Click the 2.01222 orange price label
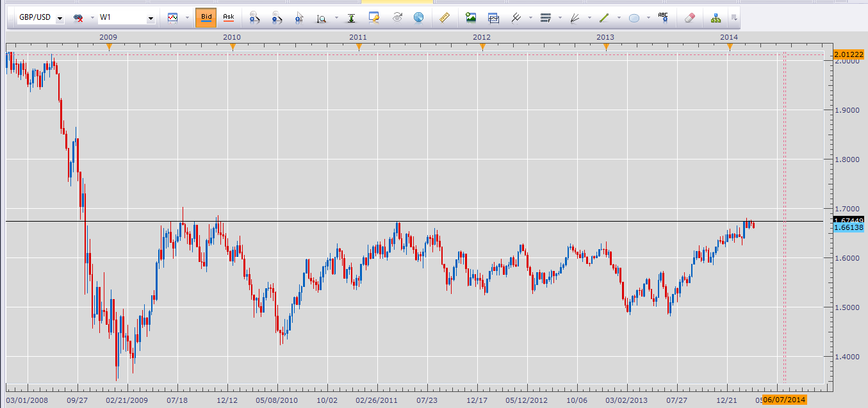This screenshot has height=408, width=868. point(849,54)
